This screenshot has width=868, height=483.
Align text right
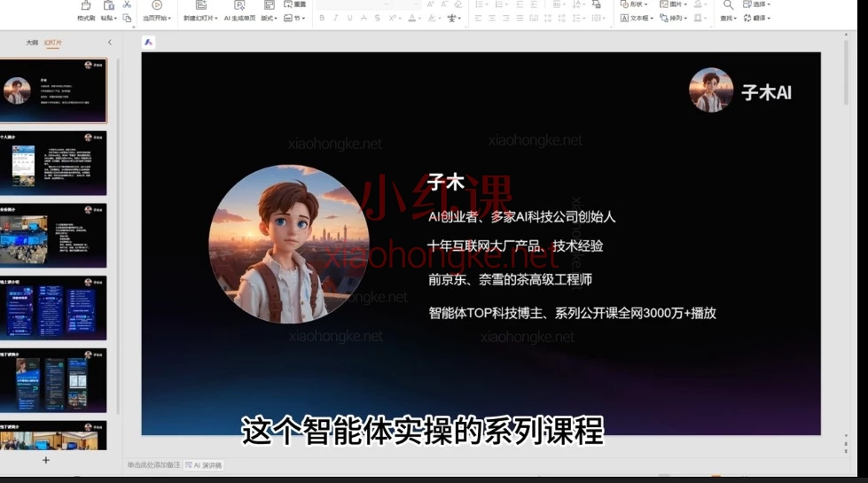pos(506,19)
